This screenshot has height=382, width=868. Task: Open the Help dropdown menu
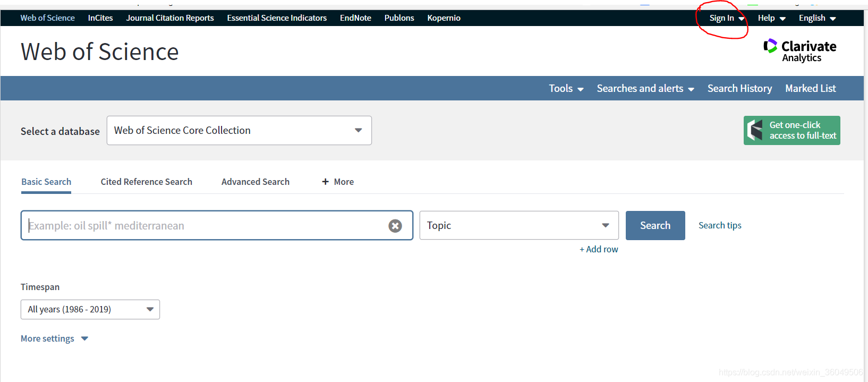(x=771, y=18)
